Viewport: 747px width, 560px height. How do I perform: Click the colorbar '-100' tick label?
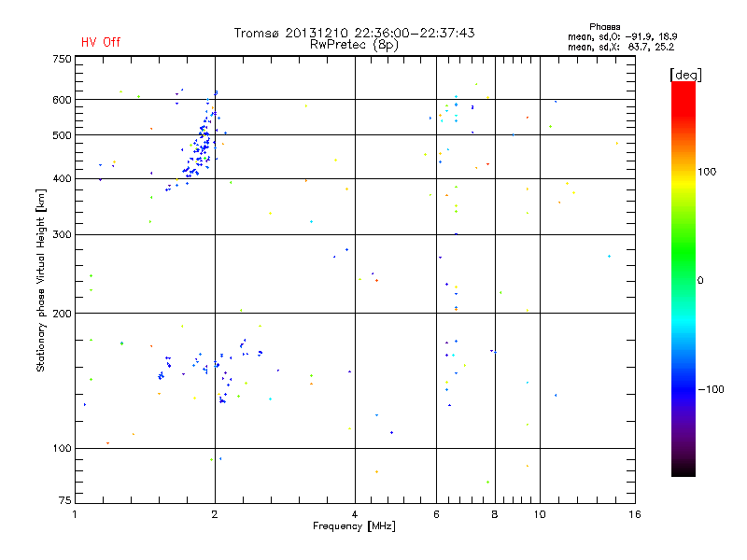point(711,389)
